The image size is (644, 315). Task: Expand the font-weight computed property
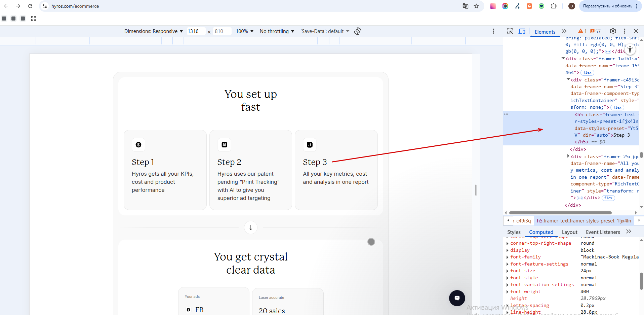(507, 292)
